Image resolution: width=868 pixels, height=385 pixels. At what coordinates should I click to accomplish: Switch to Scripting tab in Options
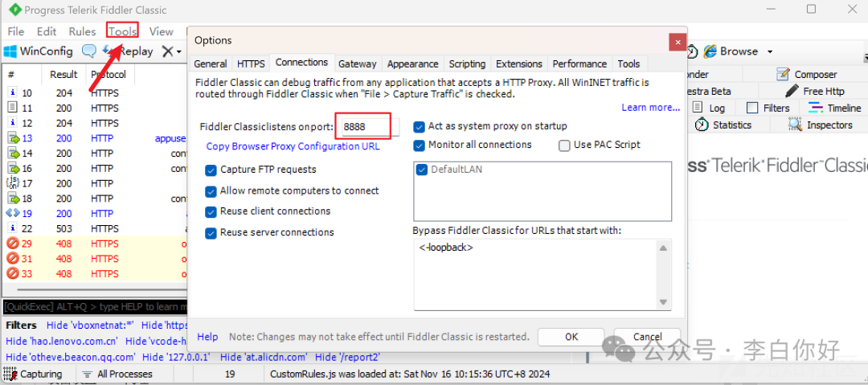tap(467, 63)
